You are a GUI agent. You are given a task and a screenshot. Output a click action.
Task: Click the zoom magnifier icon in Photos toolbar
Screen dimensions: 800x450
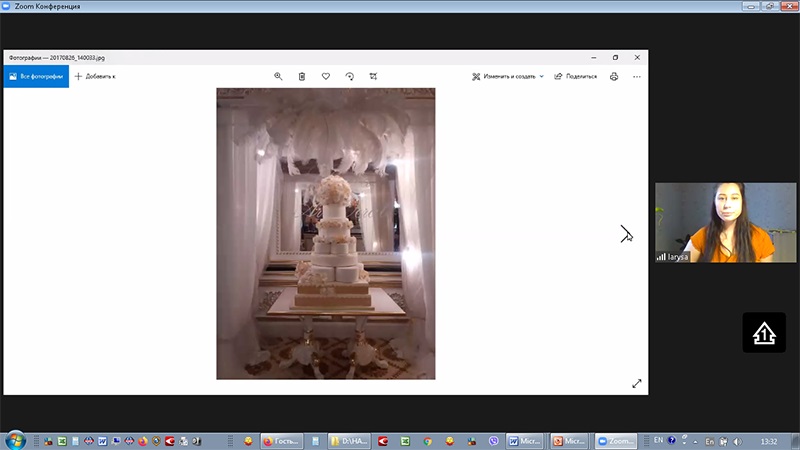[278, 76]
